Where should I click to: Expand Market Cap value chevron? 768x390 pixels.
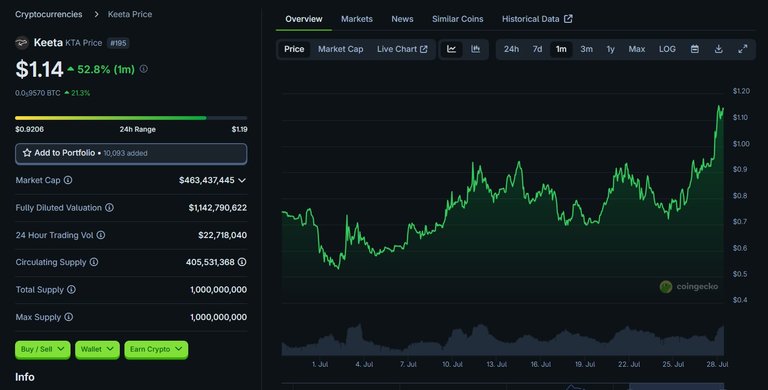pyautogui.click(x=242, y=180)
